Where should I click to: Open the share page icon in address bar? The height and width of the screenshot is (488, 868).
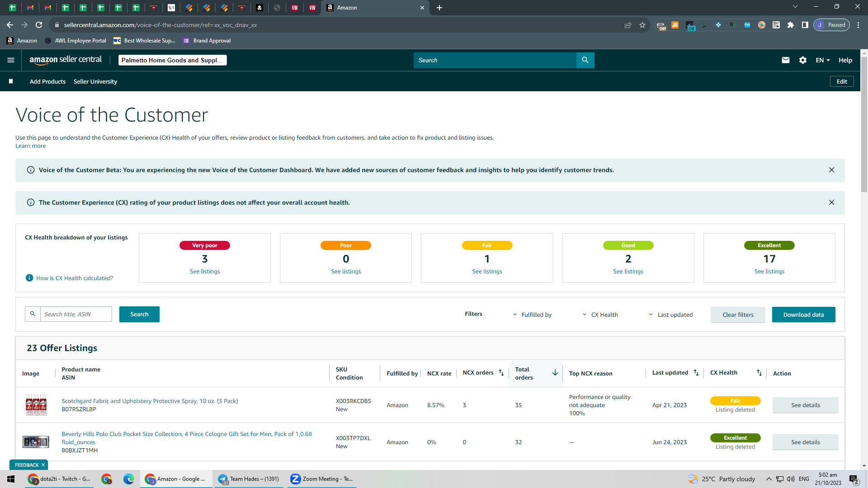(x=628, y=25)
